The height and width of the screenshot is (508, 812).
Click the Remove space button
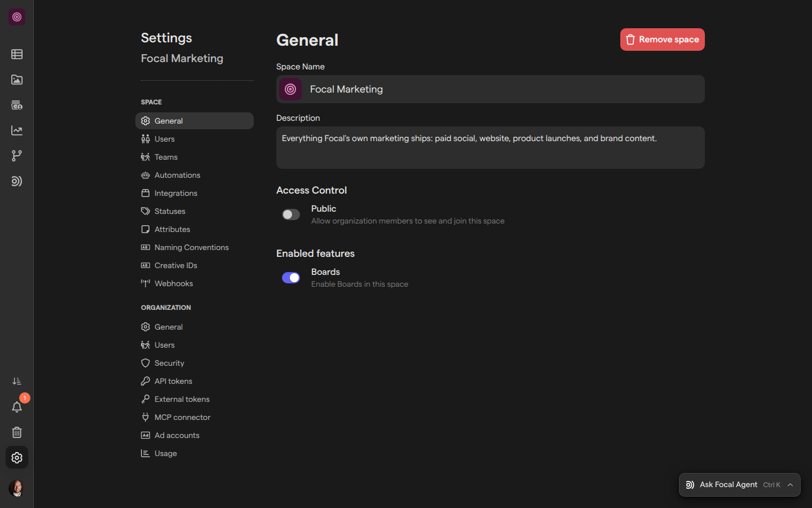pos(663,40)
